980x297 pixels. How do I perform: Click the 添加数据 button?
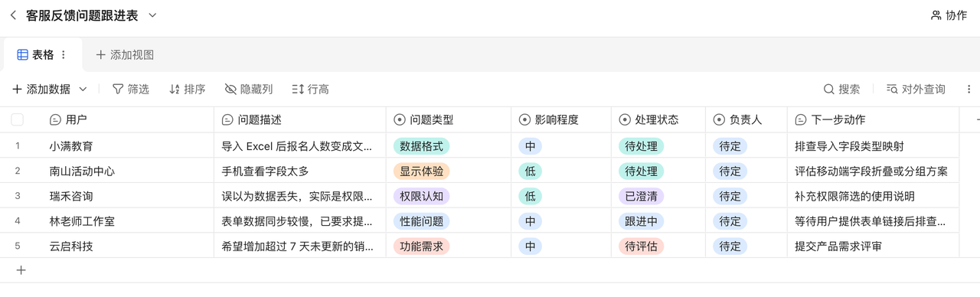coord(41,90)
